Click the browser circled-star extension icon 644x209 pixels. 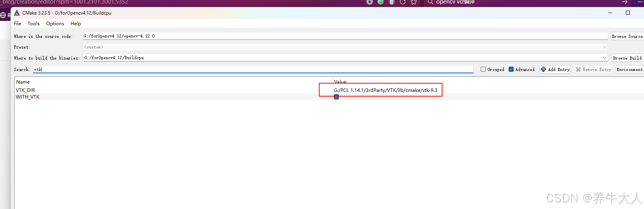point(370,2)
